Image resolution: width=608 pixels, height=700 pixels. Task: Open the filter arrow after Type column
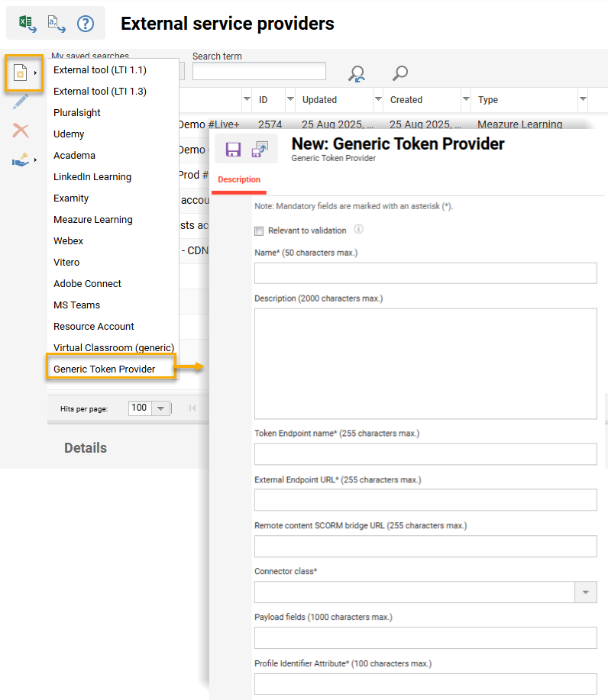point(583,98)
